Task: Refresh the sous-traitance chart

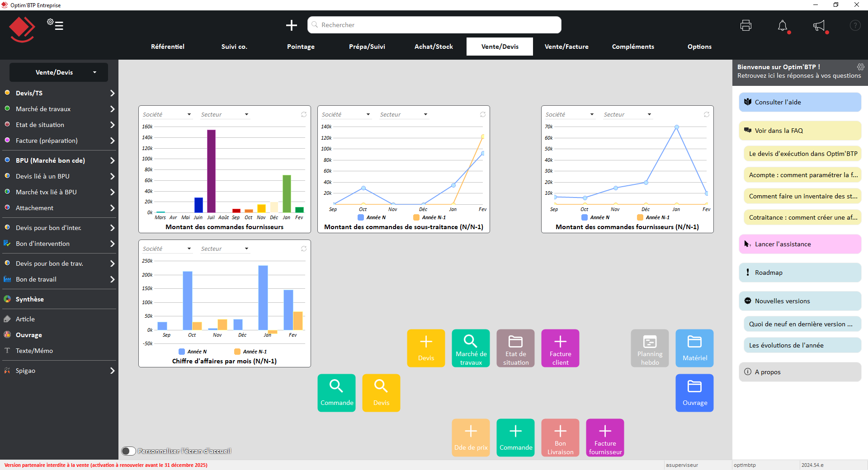Action: (483, 114)
